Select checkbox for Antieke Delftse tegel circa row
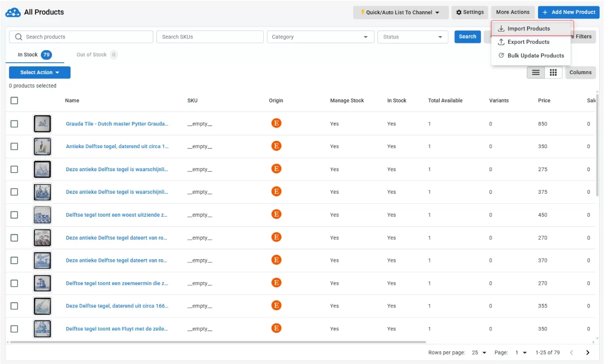Viewport: 605px width, 364px height. [14, 146]
